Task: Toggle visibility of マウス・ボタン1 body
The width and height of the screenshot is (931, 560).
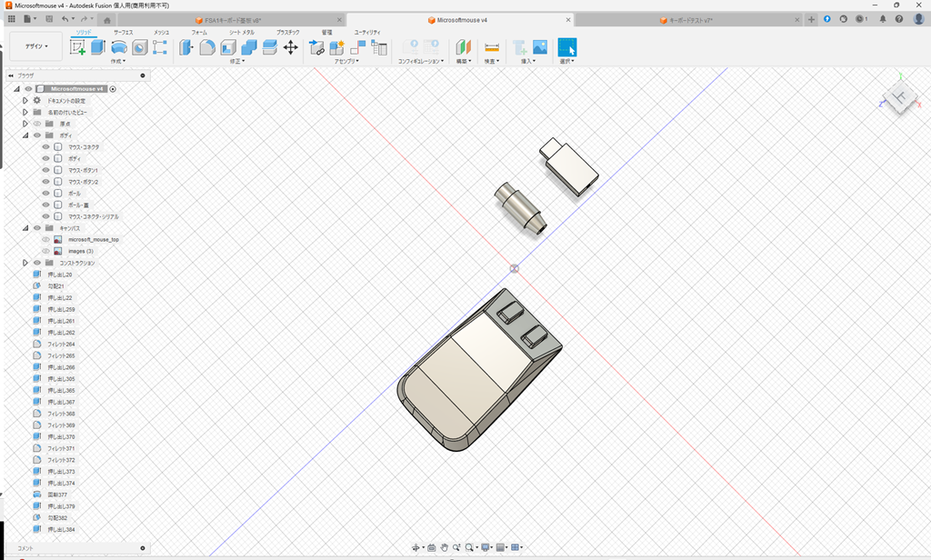Action: point(45,169)
